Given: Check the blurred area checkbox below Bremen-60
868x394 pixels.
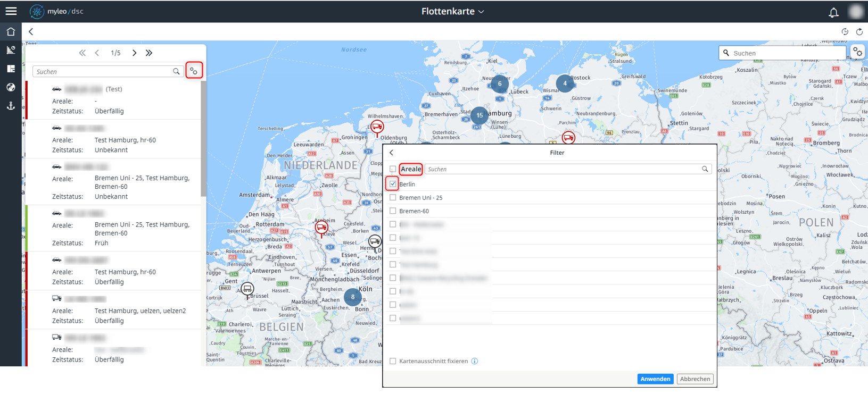Looking at the screenshot, I should (x=393, y=224).
